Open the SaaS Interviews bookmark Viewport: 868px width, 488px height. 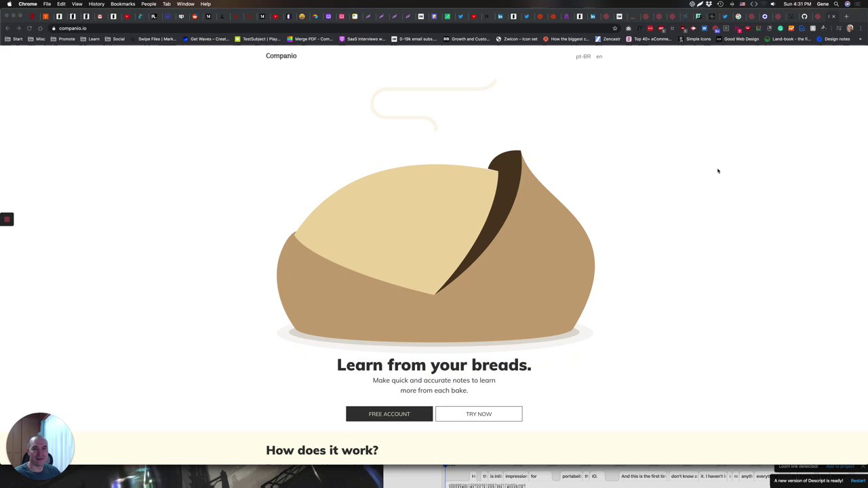pos(362,39)
